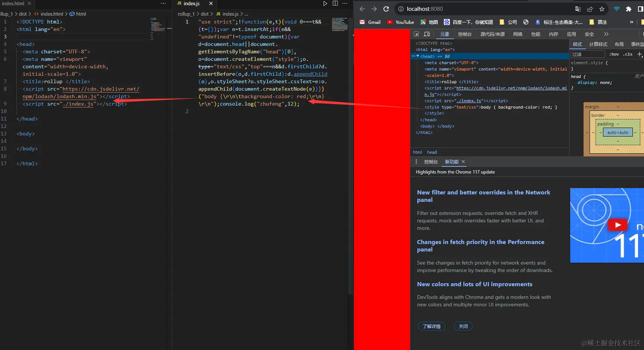Open the globe icon bookmark
This screenshot has height=350, width=644.
pyautogui.click(x=526, y=22)
